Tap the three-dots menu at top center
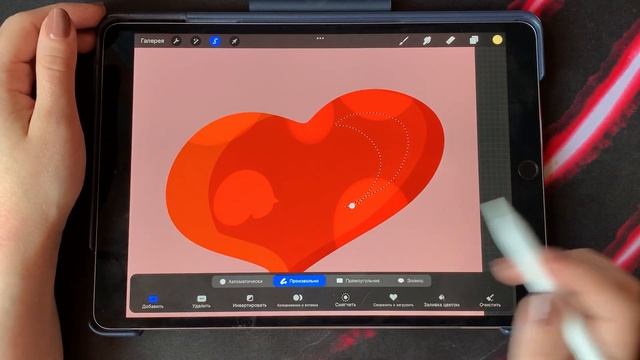Image resolution: width=640 pixels, height=360 pixels. coord(320,38)
